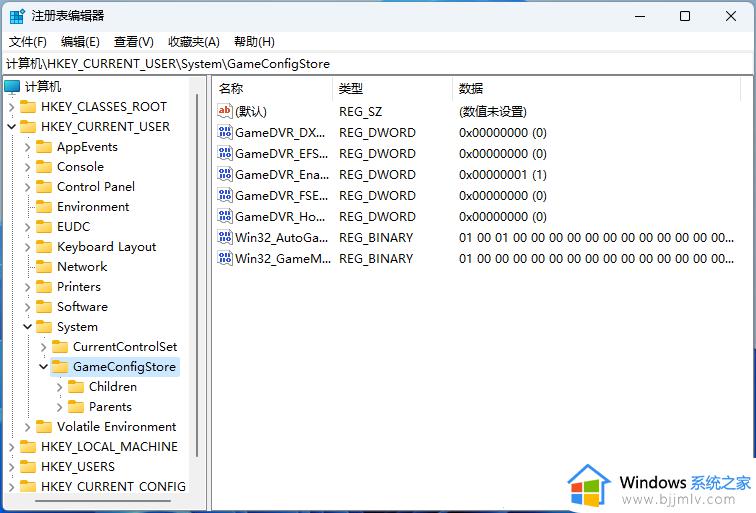Sort values by 名称 column header
The image size is (756, 513).
[x=272, y=89]
